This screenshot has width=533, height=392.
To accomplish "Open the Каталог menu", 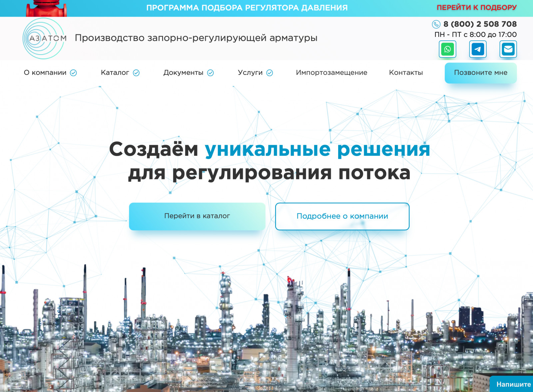I will [x=115, y=73].
